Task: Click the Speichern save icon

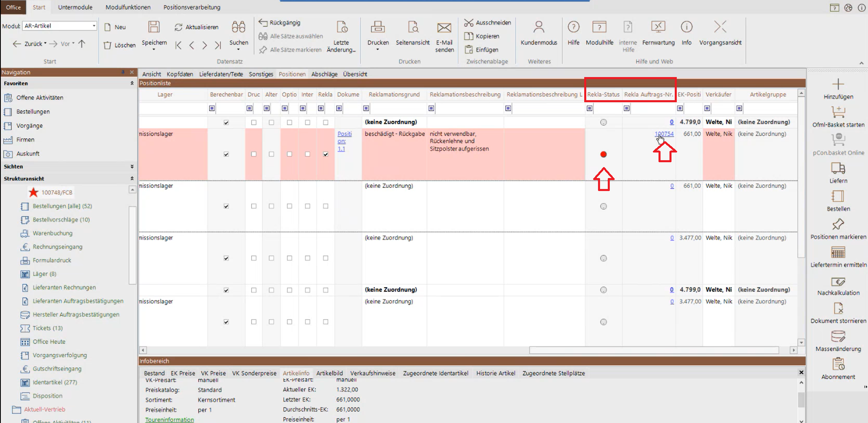Action: 154,28
